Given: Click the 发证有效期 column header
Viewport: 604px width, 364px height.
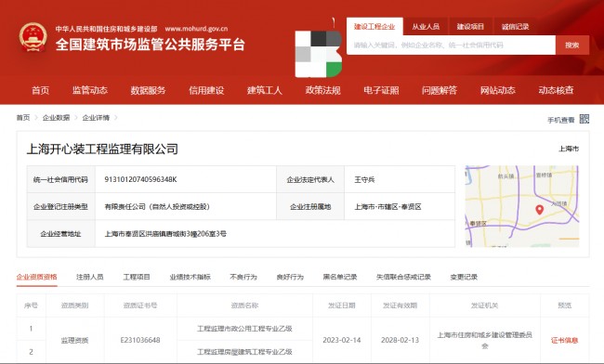Looking at the screenshot, I should 400,305.
